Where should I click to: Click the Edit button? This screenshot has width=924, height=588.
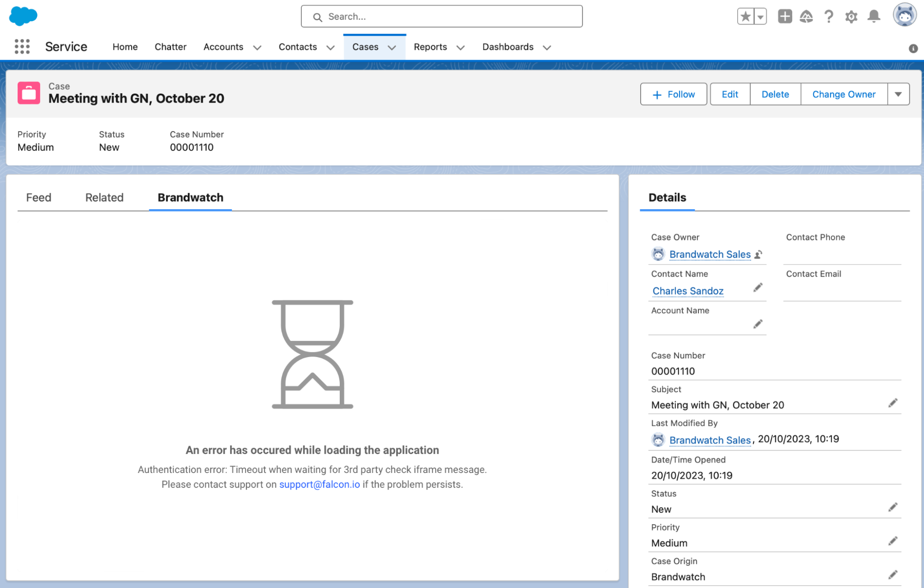pyautogui.click(x=730, y=94)
